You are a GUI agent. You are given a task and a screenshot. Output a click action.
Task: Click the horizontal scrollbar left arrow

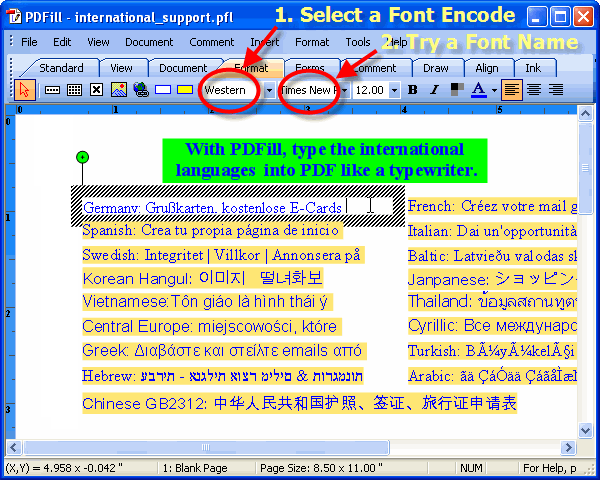click(14, 447)
